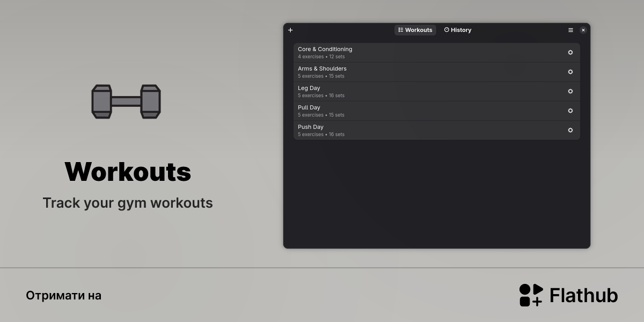Close the Workouts app window
The image size is (644, 322).
point(583,30)
